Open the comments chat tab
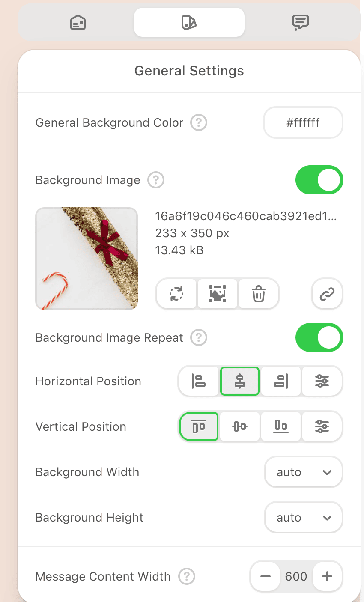 click(300, 22)
